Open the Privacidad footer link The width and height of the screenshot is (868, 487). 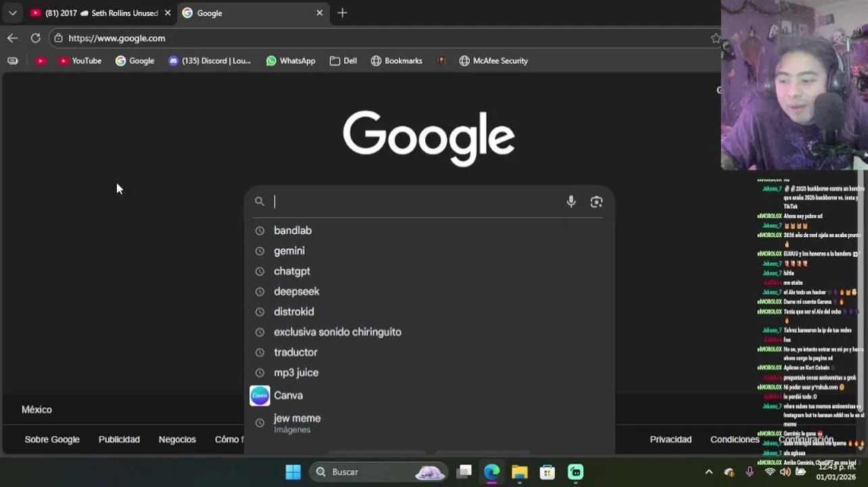click(x=671, y=440)
